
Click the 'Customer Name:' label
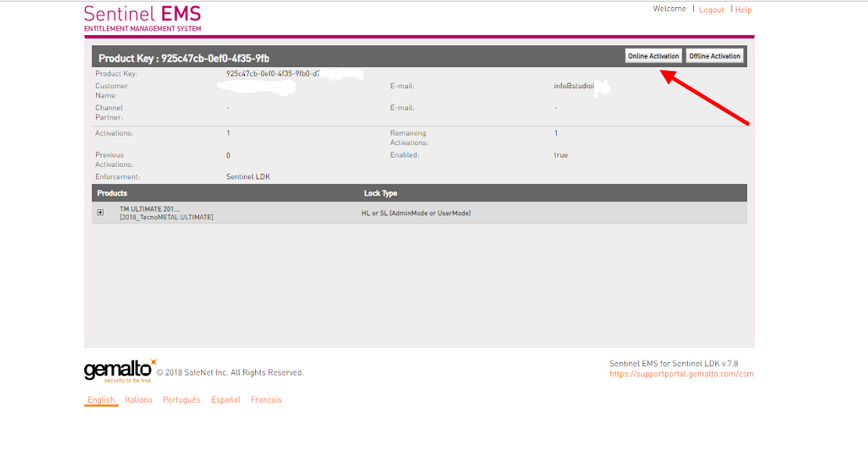(x=112, y=91)
